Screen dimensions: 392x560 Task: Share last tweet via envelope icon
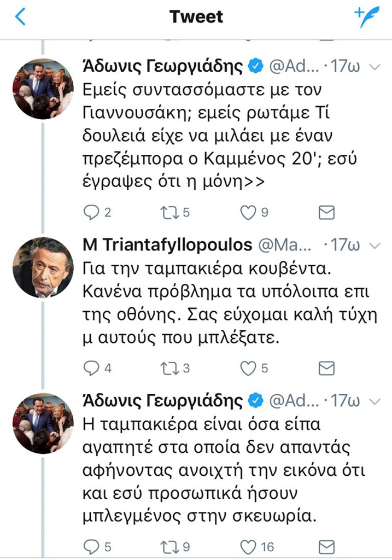(326, 546)
